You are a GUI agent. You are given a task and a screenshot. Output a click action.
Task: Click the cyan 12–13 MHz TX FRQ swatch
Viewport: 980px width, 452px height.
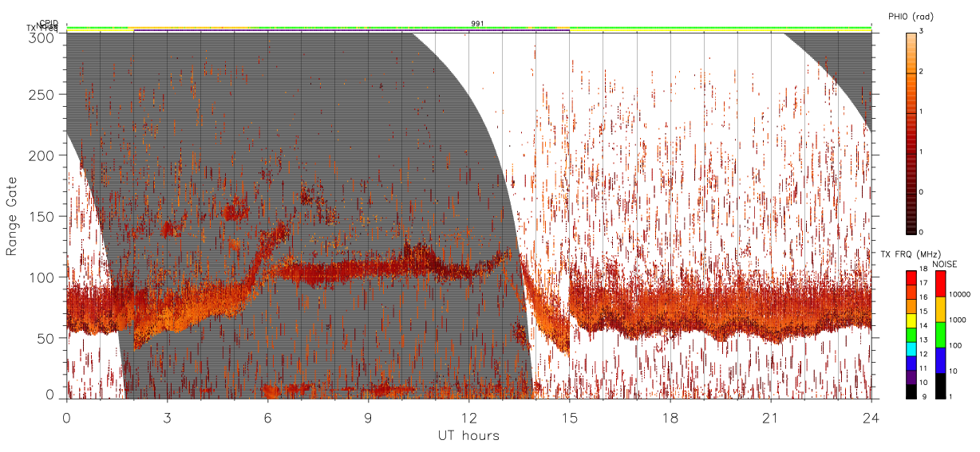(911, 348)
